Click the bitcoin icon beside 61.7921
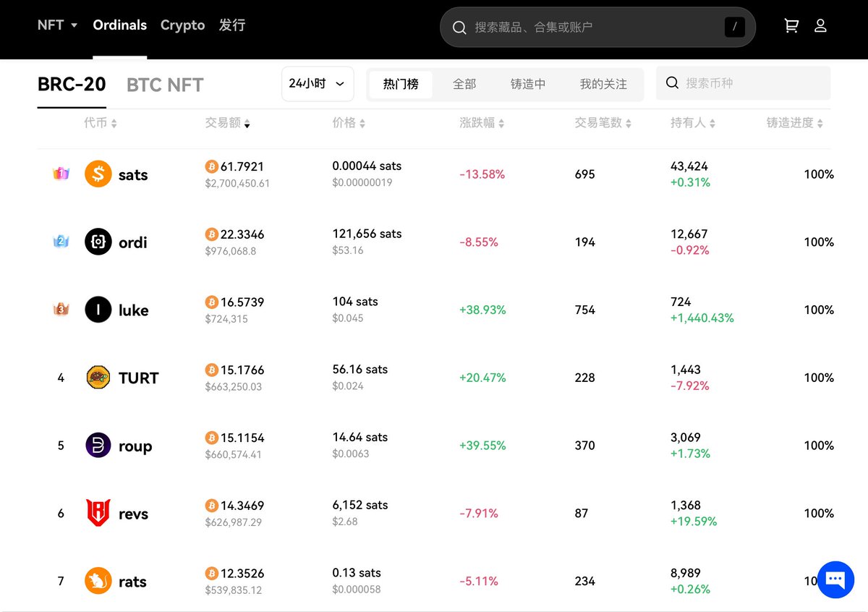The width and height of the screenshot is (868, 612). click(x=211, y=166)
